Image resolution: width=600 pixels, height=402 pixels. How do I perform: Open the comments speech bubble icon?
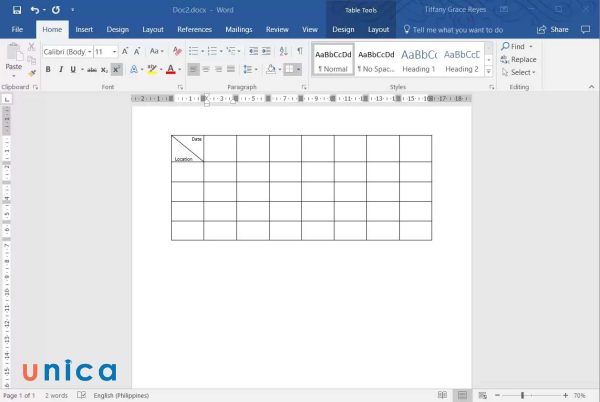pyautogui.click(x=585, y=29)
